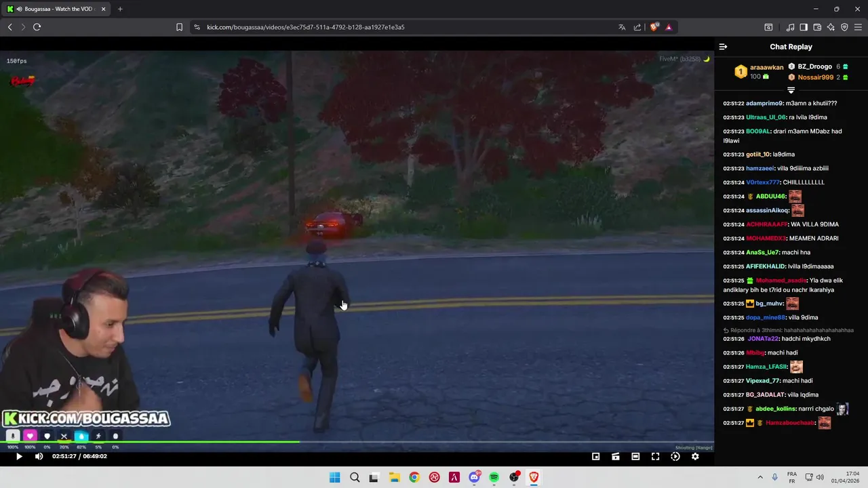Go back to the previous page
The image size is (868, 488).
[9, 27]
